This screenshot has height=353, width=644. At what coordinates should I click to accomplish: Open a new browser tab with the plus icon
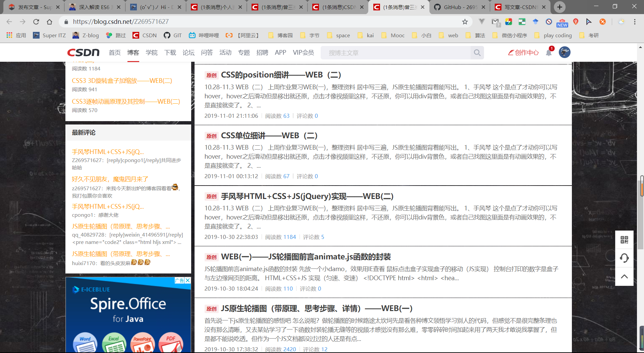point(559,7)
